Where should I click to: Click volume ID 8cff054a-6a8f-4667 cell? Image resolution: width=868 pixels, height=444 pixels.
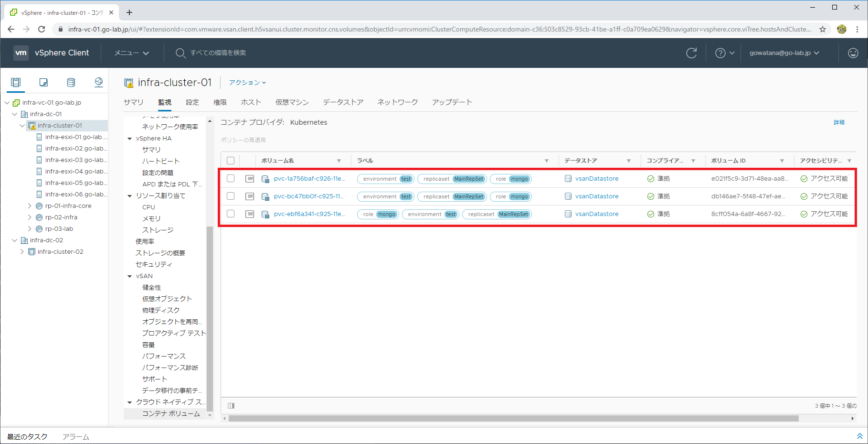[x=748, y=214]
